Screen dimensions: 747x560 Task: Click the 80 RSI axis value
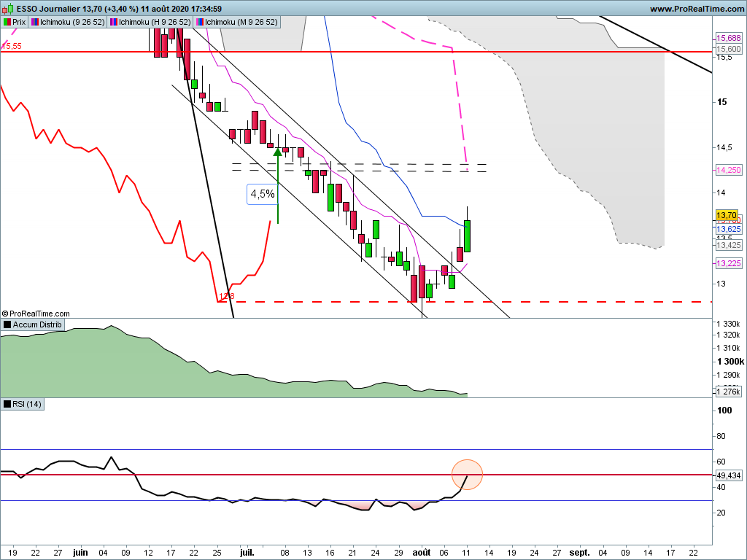[721, 436]
